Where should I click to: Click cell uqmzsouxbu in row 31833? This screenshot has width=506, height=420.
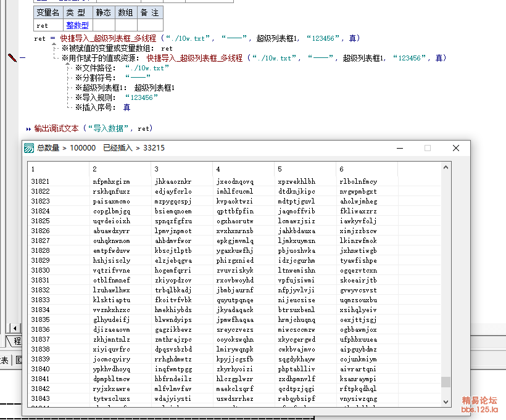(358, 300)
